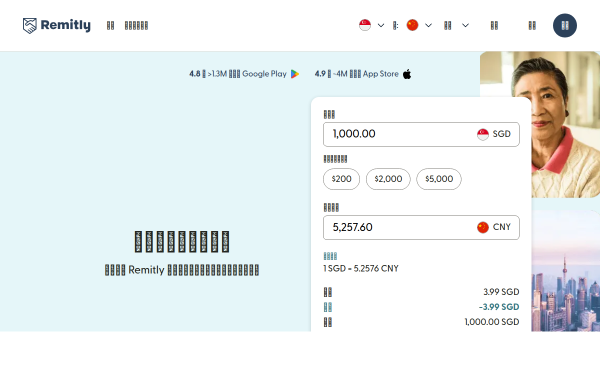
Task: Open the Google Play store icon
Action: point(295,74)
